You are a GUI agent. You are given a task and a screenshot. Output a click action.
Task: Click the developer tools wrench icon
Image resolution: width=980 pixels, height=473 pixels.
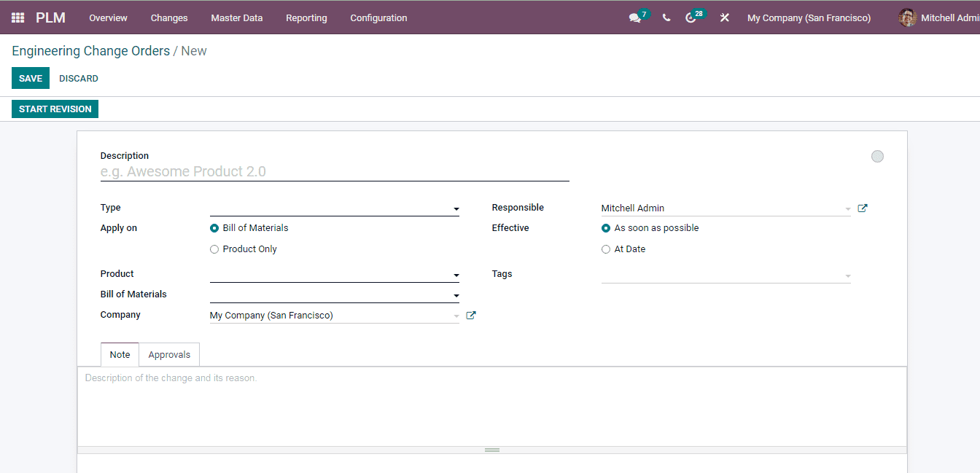point(724,17)
